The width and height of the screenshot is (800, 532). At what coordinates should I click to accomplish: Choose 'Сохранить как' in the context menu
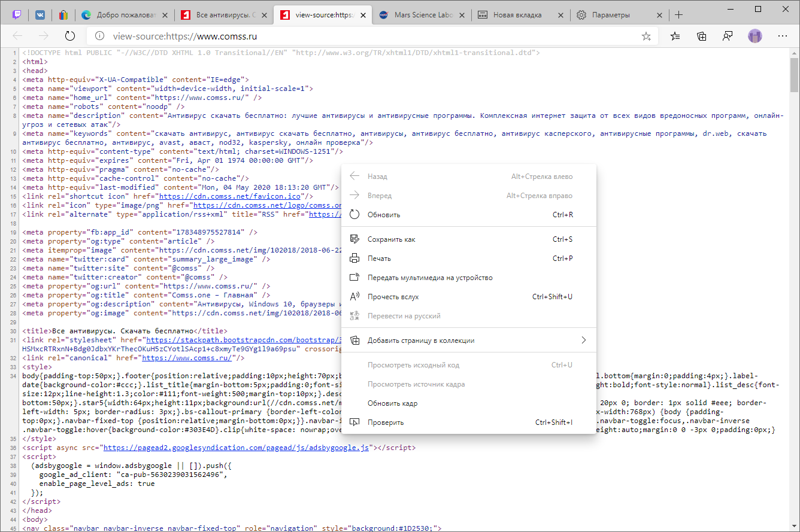[x=469, y=239]
